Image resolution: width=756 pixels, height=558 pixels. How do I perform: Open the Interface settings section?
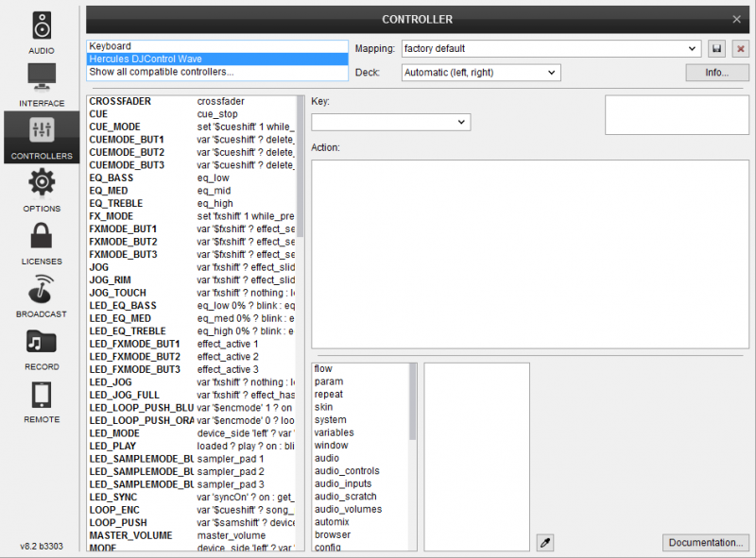point(41,84)
